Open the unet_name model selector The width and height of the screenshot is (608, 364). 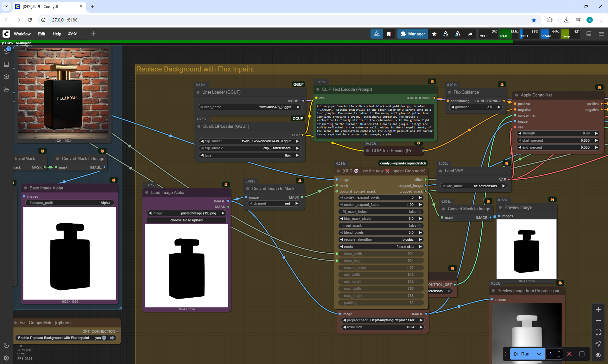coord(250,107)
